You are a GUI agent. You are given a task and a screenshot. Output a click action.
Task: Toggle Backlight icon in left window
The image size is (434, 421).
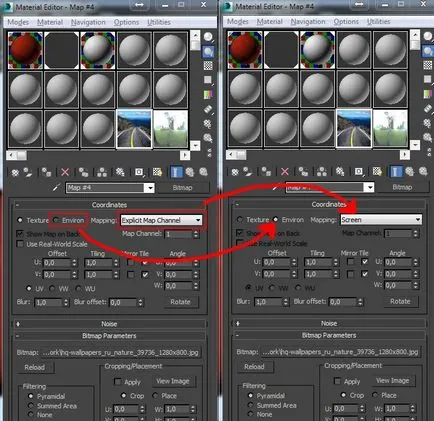tap(208, 51)
